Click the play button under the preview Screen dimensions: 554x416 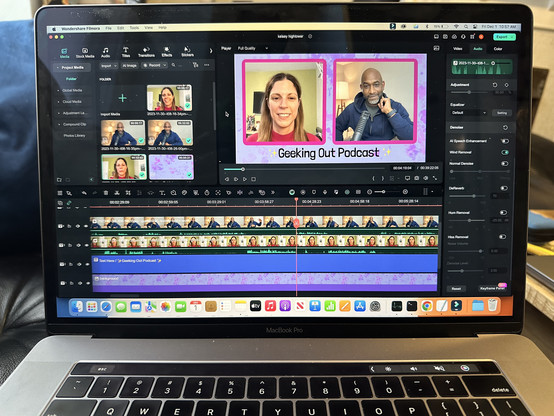[245, 179]
